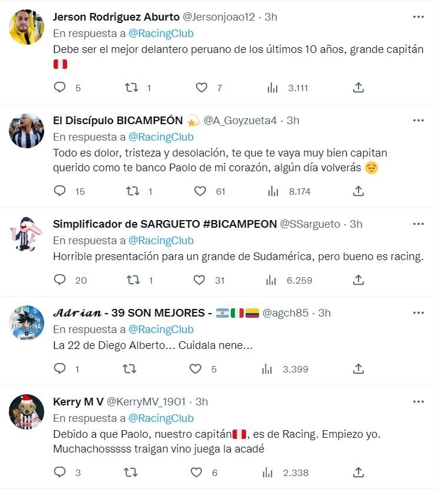Screen dimensions: 448x489
Task: Expand more options for Kerry M V's tweet
Action: [419, 402]
